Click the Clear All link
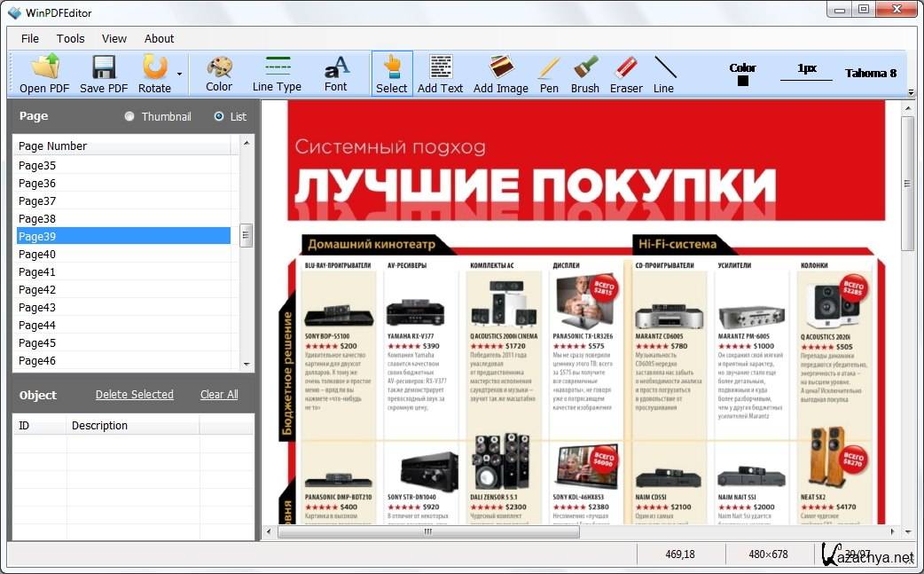Screen dimensions: 924x574 [x=219, y=395]
